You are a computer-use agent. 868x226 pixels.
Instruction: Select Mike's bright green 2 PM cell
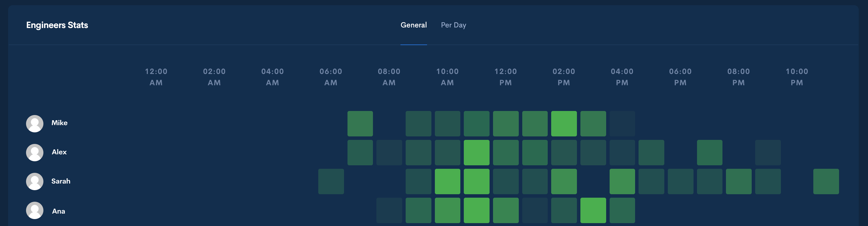(x=564, y=124)
